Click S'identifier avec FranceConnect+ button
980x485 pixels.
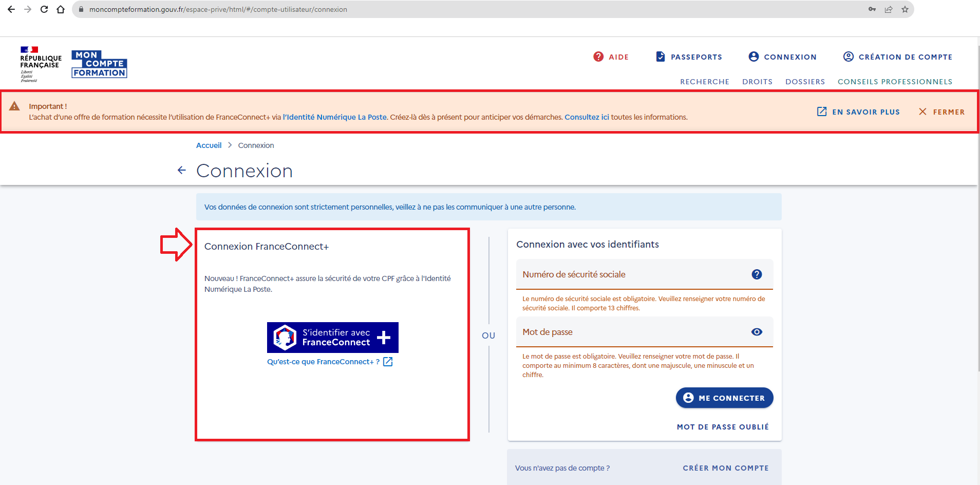[x=333, y=338]
